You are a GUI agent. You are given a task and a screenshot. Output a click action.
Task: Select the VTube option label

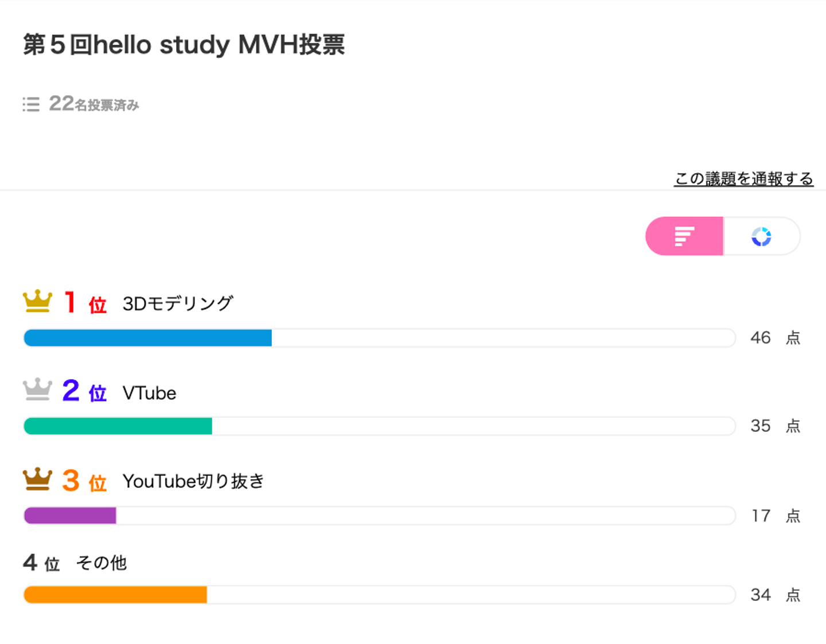click(149, 393)
